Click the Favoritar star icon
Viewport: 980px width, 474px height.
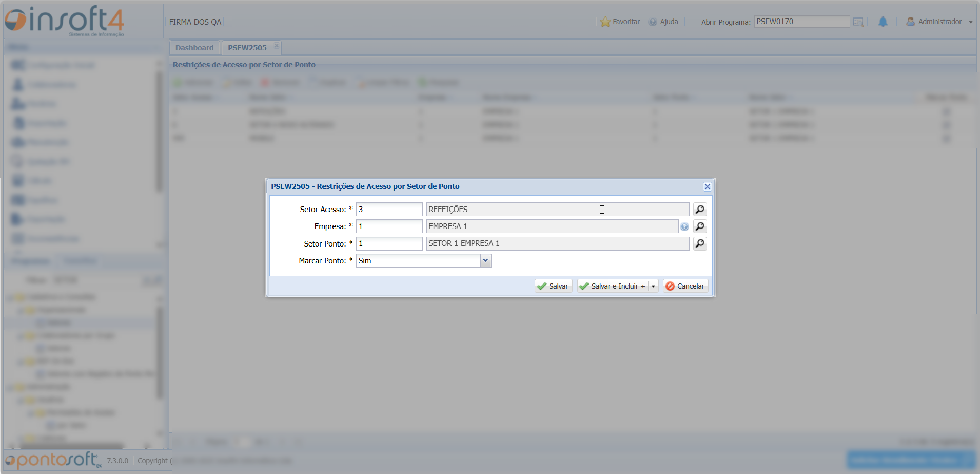coord(605,22)
